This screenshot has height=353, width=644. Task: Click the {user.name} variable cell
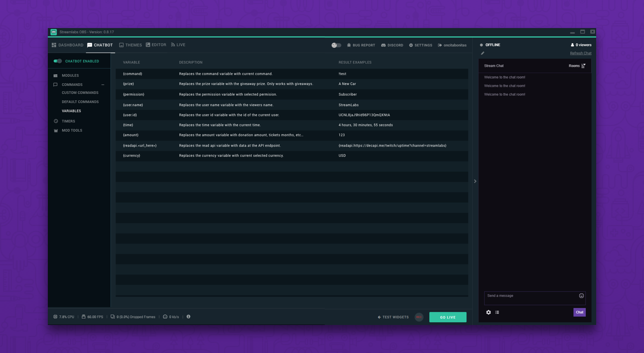tap(133, 105)
